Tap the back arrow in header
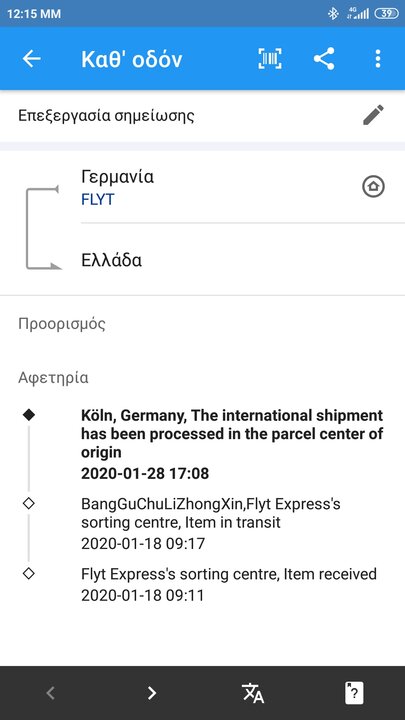This screenshot has width=405, height=720. pyautogui.click(x=32, y=59)
